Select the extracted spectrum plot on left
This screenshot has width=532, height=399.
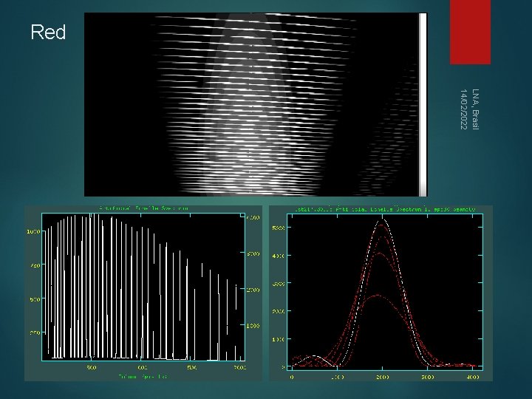point(143,293)
